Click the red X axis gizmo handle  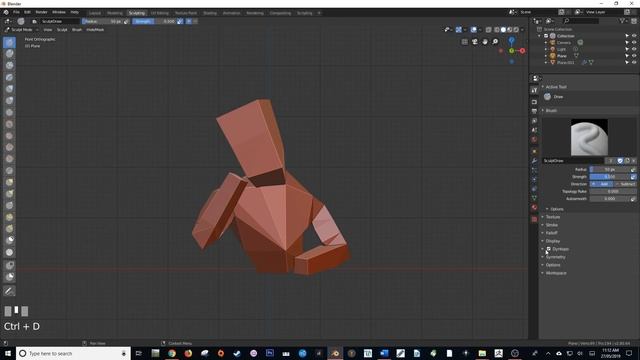click(x=522, y=51)
